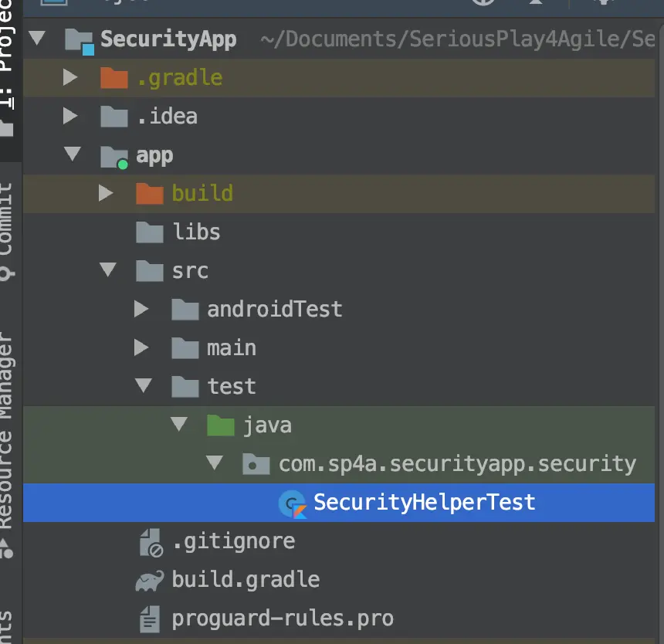The width and height of the screenshot is (664, 644).
Task: Click the proguard-rules.pro file icon
Action: pyautogui.click(x=149, y=619)
